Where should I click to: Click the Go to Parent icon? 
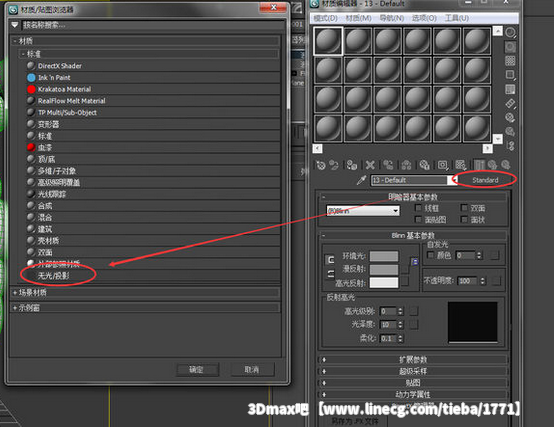(x=492, y=165)
